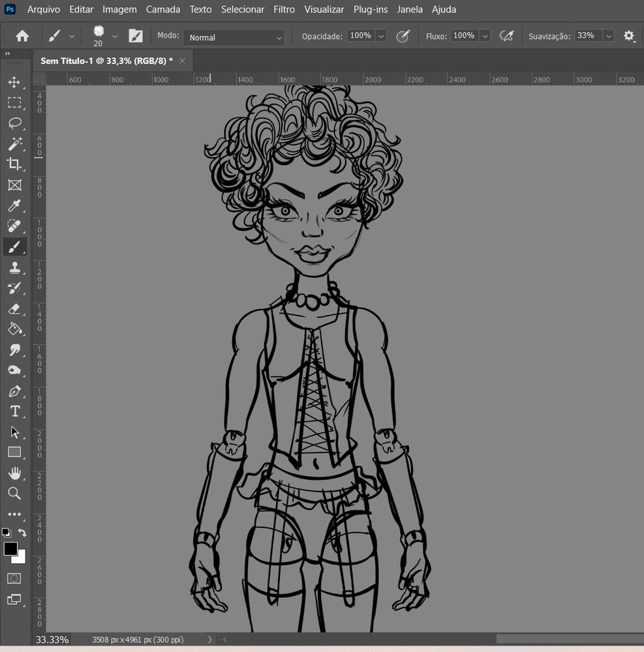Select the Pen tool
This screenshot has width=644, height=652.
[14, 391]
